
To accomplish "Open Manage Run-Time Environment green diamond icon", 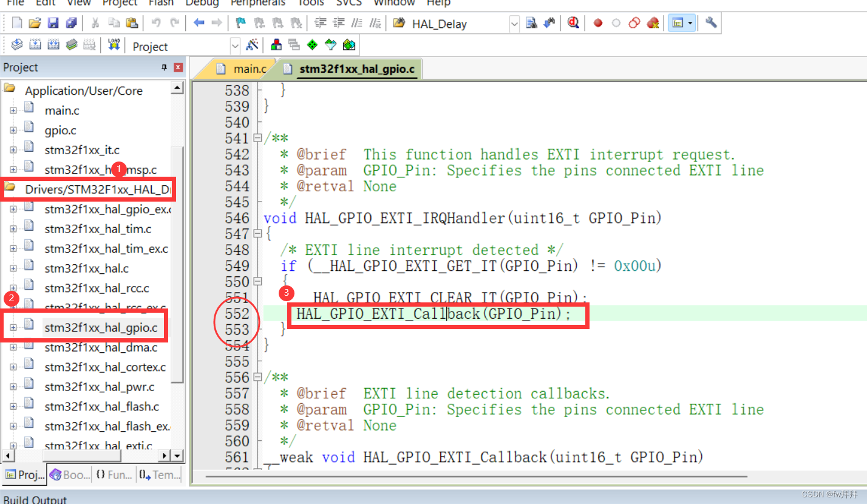I will click(x=312, y=45).
